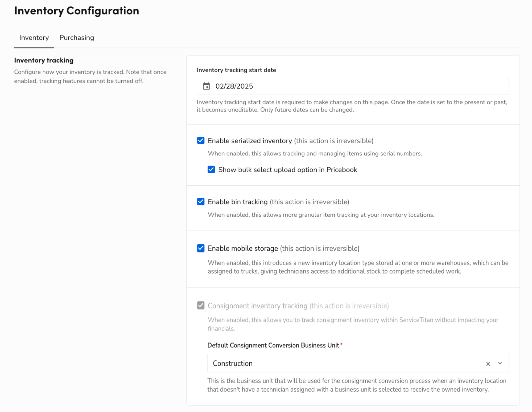Uncheck Enable bin tracking
Image resolution: width=532 pixels, height=412 pixels.
pos(201,202)
